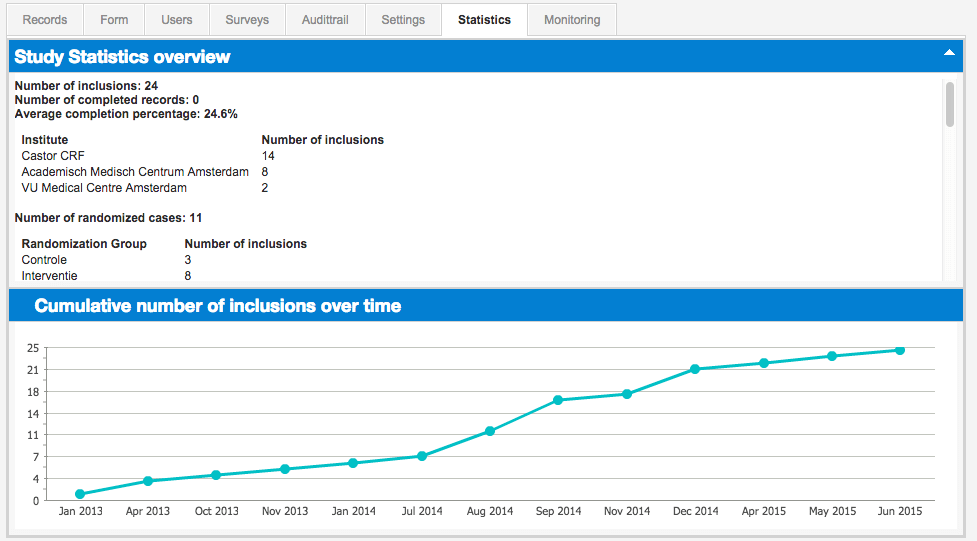Open the Audittrail tab
This screenshot has width=977, height=541.
point(324,20)
